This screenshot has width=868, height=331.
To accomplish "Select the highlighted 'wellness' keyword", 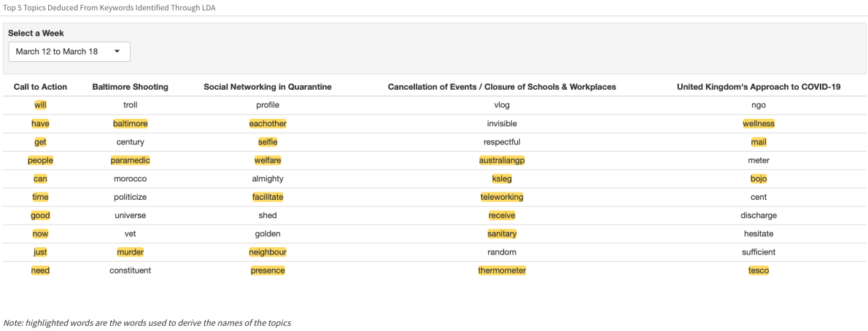I will click(759, 124).
